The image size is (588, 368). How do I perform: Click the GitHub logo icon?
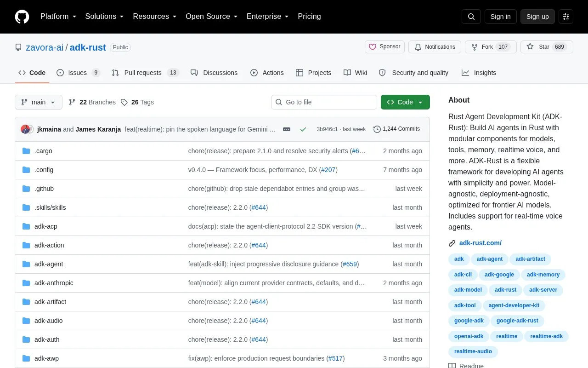tap(22, 17)
